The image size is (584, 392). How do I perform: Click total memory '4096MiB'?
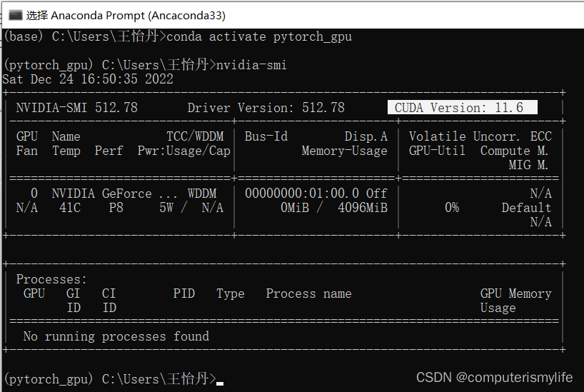point(363,208)
